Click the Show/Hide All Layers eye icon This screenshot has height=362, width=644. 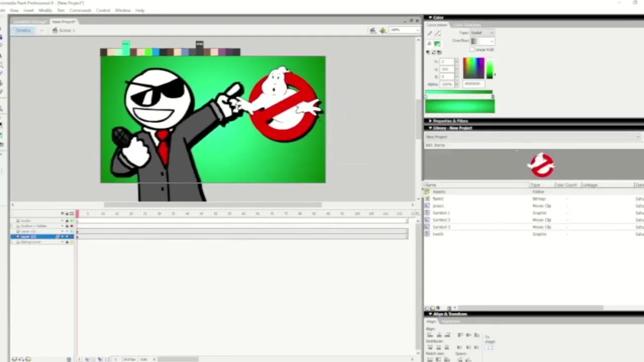coord(62,214)
